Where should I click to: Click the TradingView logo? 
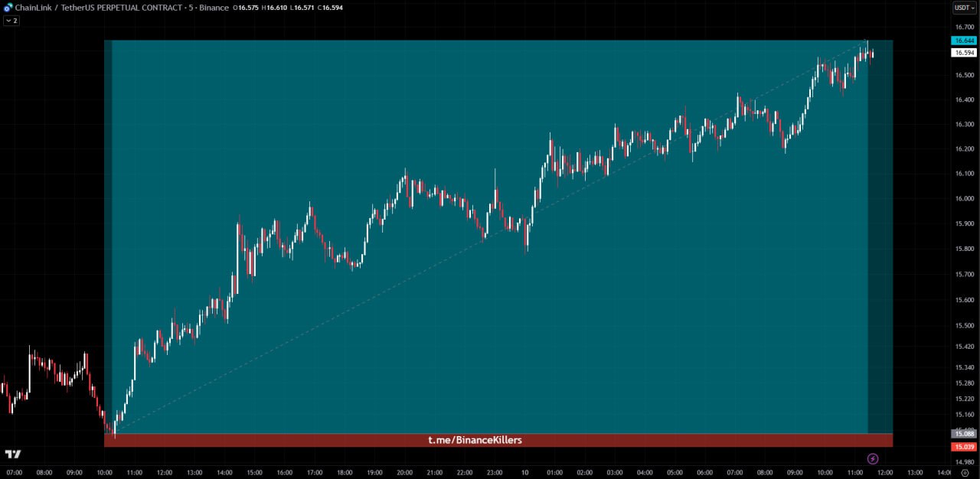coord(13,455)
